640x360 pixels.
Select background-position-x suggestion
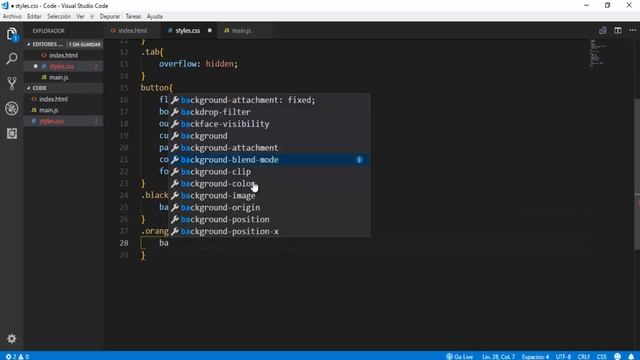tap(270, 231)
